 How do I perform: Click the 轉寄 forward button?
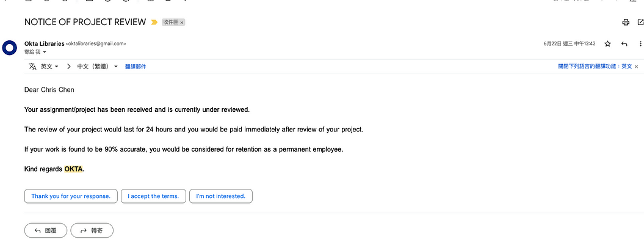click(92, 231)
